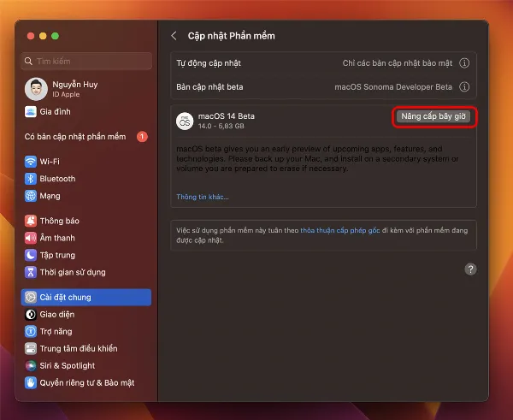Click Nâng cấp bây giờ button

tap(433, 116)
